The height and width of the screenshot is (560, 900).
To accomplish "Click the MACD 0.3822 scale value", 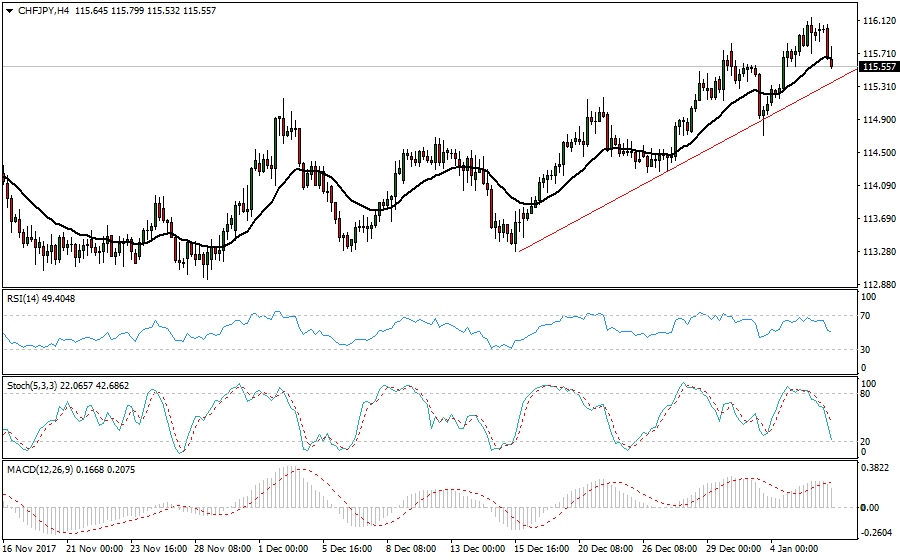I will pyautogui.click(x=876, y=468).
